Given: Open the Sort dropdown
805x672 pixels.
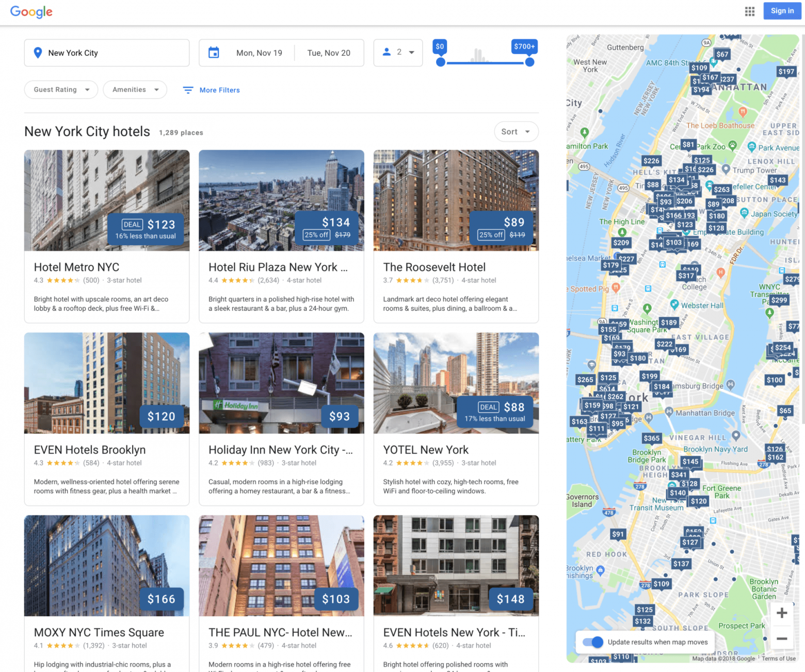Looking at the screenshot, I should (x=516, y=132).
